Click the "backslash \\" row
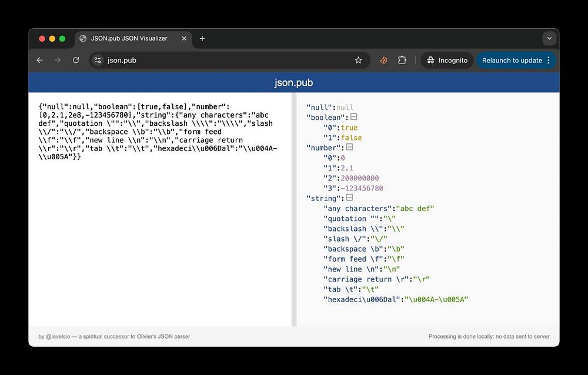The width and height of the screenshot is (588, 375). point(364,229)
